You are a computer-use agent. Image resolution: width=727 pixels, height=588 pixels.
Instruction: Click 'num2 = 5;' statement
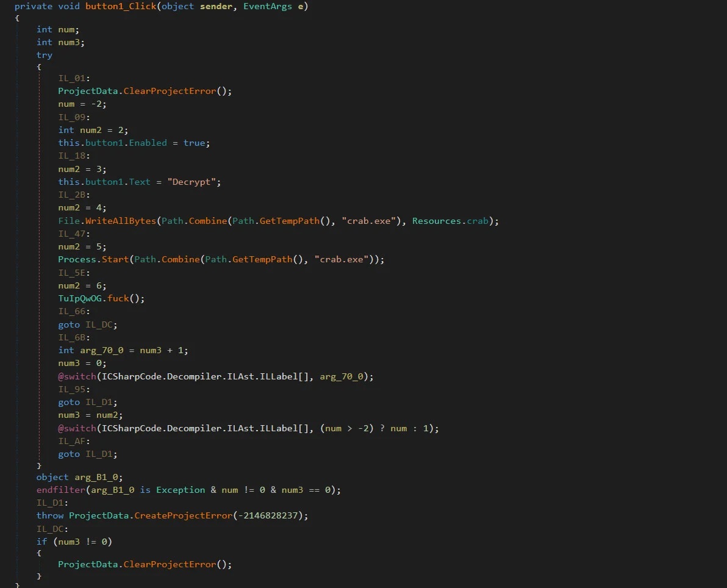(82, 246)
